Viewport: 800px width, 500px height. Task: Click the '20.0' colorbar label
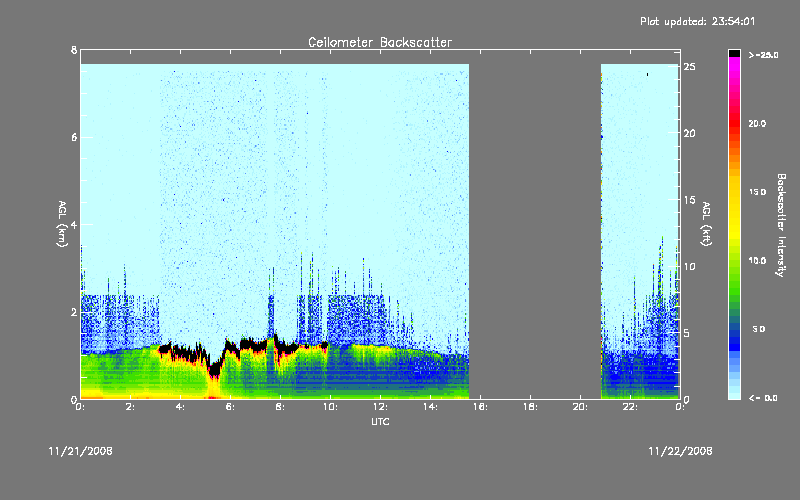757,124
